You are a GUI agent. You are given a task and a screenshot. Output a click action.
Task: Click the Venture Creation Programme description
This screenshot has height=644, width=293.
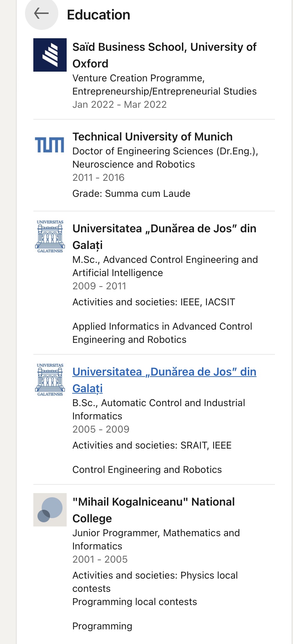pos(165,84)
